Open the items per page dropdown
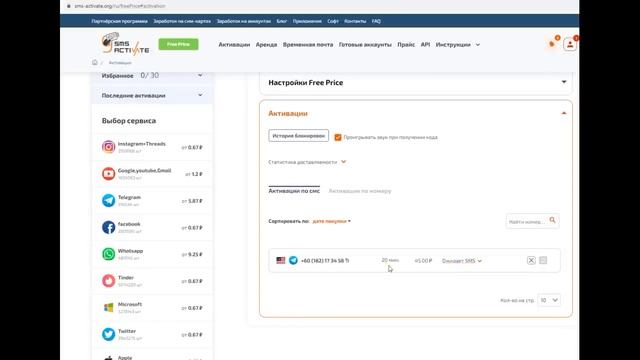640x360 pixels. 549,300
